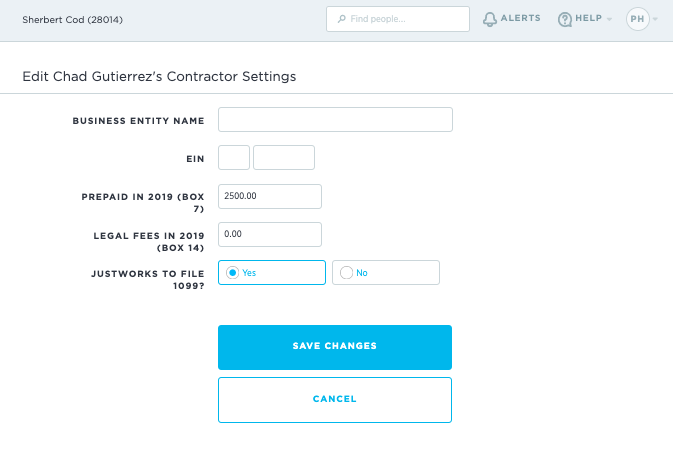Click the Alerts bell icon

[490, 19]
